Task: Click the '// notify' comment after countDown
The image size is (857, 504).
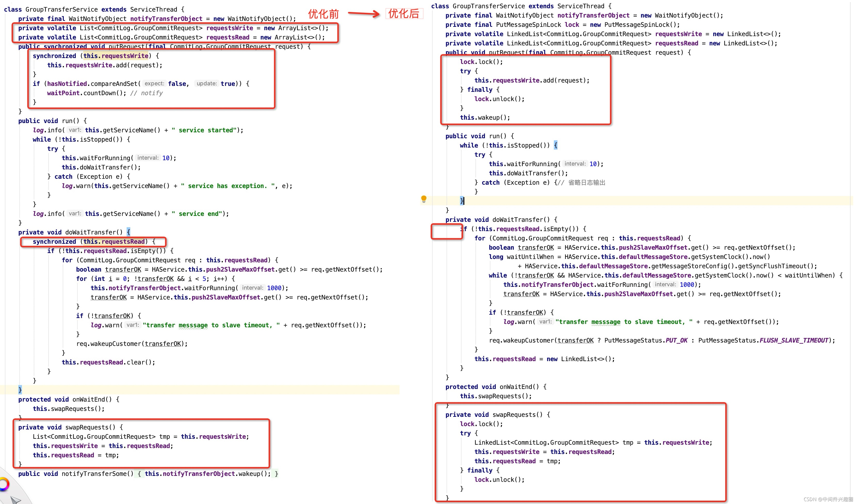Action: pos(147,93)
